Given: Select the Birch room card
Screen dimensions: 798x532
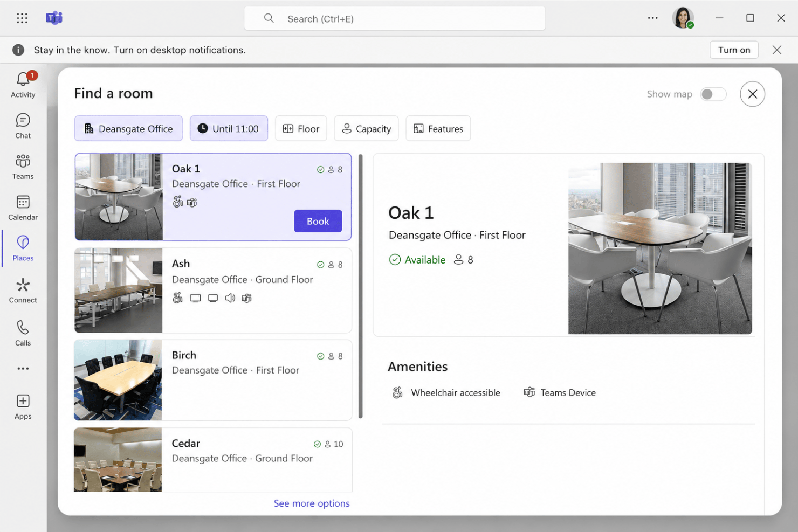Looking at the screenshot, I should (x=213, y=380).
